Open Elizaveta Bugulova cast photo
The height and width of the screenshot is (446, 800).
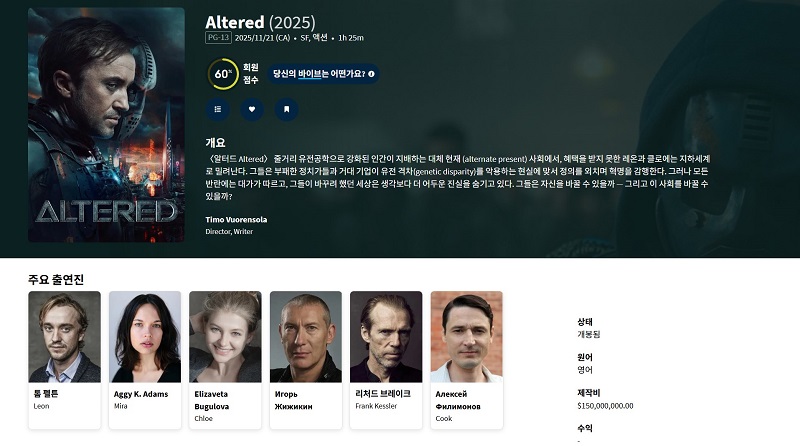point(225,337)
